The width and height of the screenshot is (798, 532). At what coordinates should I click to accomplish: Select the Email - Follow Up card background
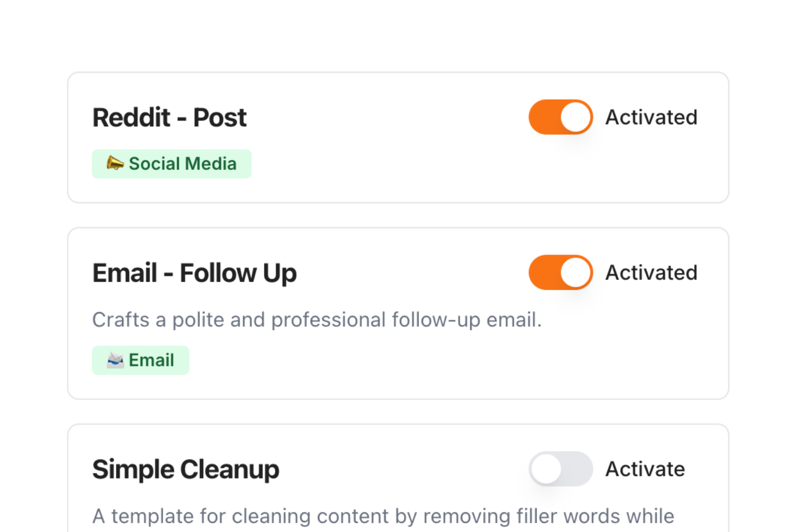coord(398,313)
